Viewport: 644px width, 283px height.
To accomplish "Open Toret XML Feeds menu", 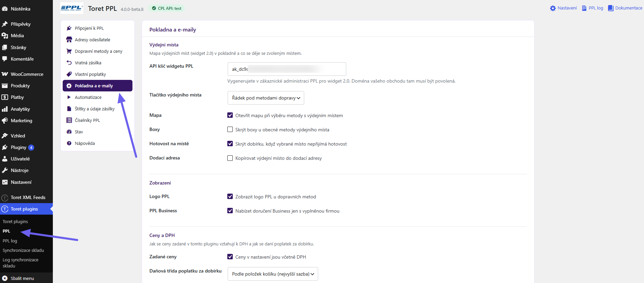I will pos(26,197).
